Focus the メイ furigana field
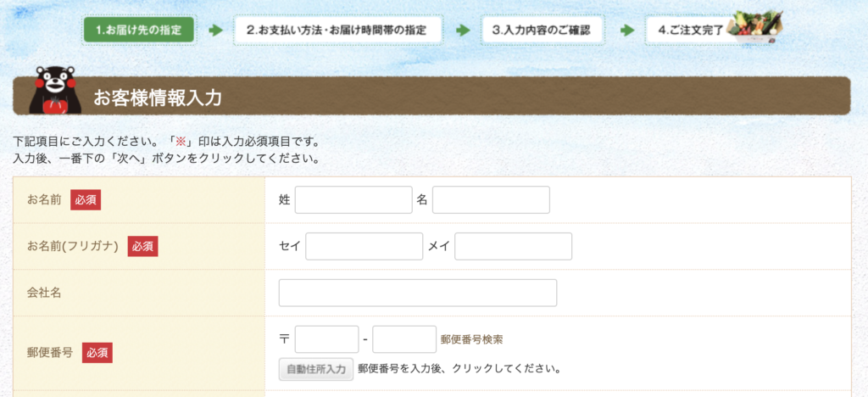The height and width of the screenshot is (397, 868). point(513,246)
